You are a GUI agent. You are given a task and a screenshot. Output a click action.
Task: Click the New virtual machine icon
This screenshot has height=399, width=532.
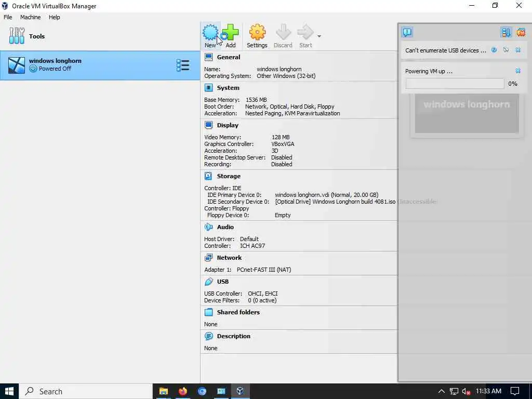coord(210,33)
